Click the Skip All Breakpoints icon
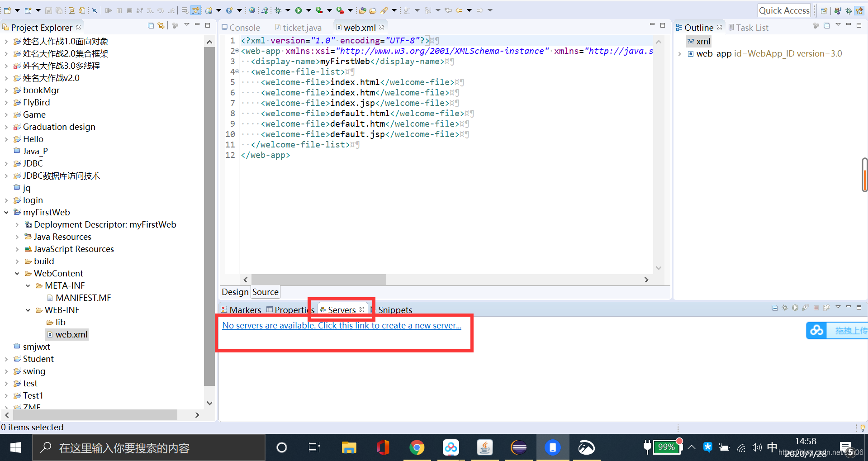Screen dimensions: 868x461 (95, 10)
